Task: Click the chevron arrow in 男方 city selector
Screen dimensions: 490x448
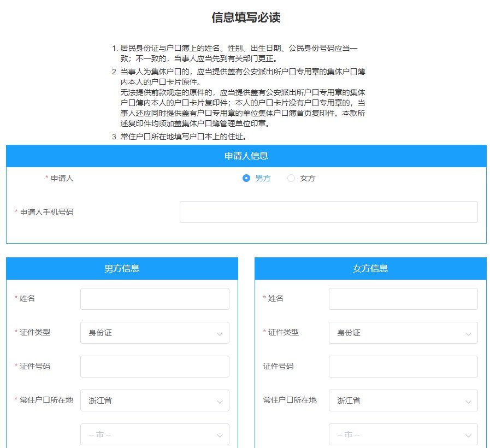Action: [220, 435]
